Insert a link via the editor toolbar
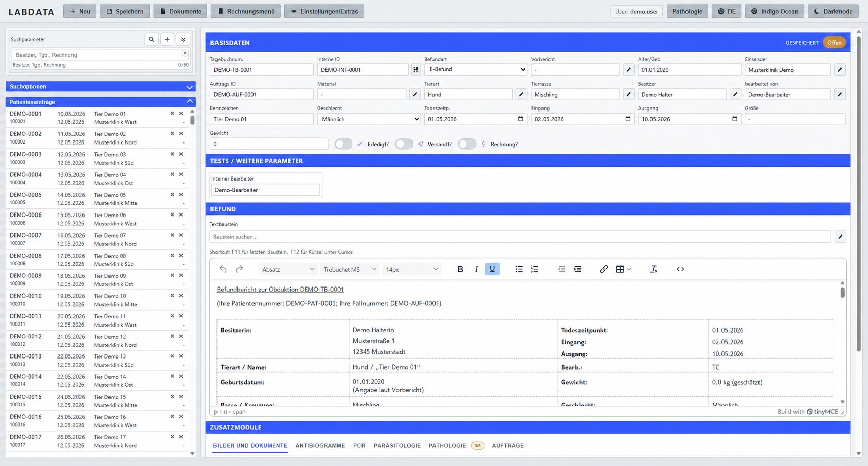Viewport: 868px width, 466px height. 604,269
